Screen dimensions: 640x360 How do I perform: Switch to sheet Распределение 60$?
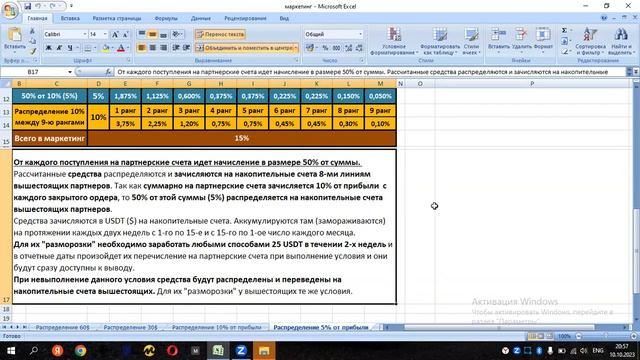tap(62, 327)
